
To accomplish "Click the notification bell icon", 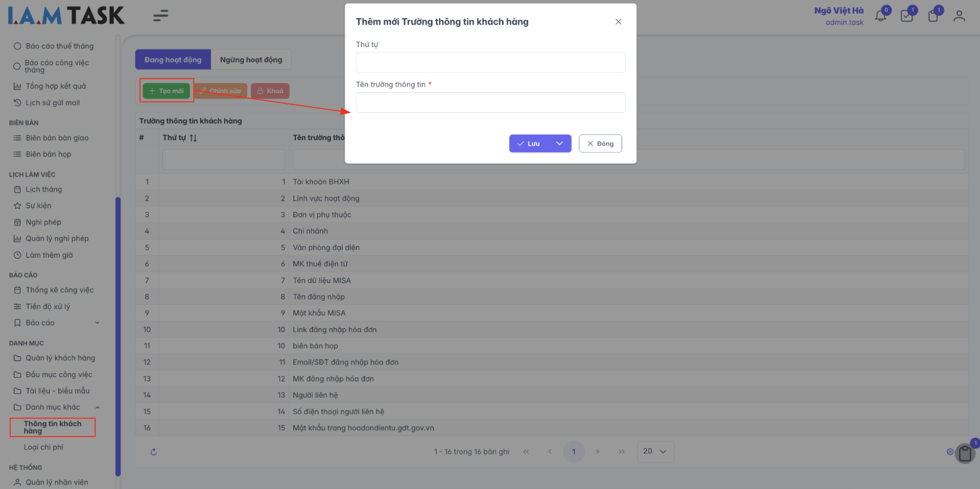I will pos(880,16).
